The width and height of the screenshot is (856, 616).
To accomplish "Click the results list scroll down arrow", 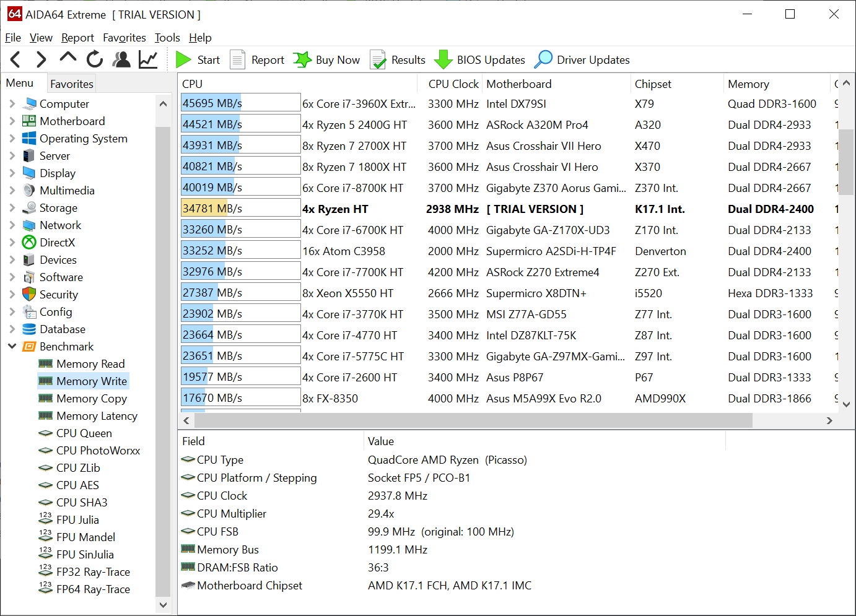I will point(847,404).
